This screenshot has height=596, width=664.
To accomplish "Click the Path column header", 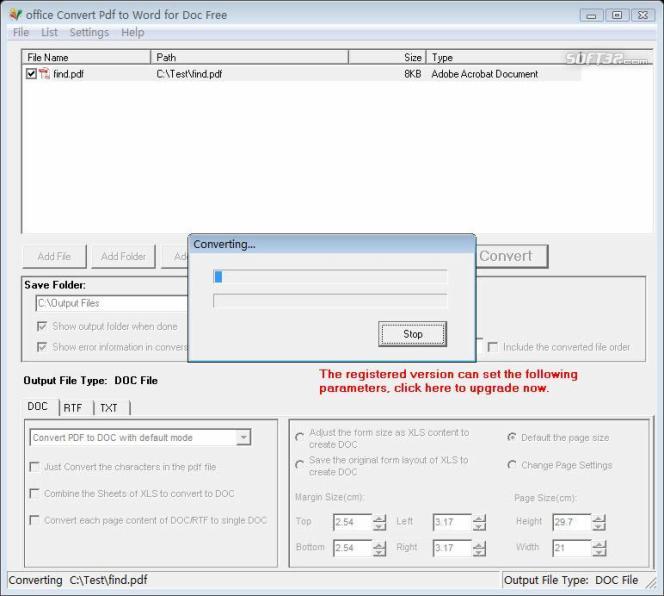I will 249,57.
